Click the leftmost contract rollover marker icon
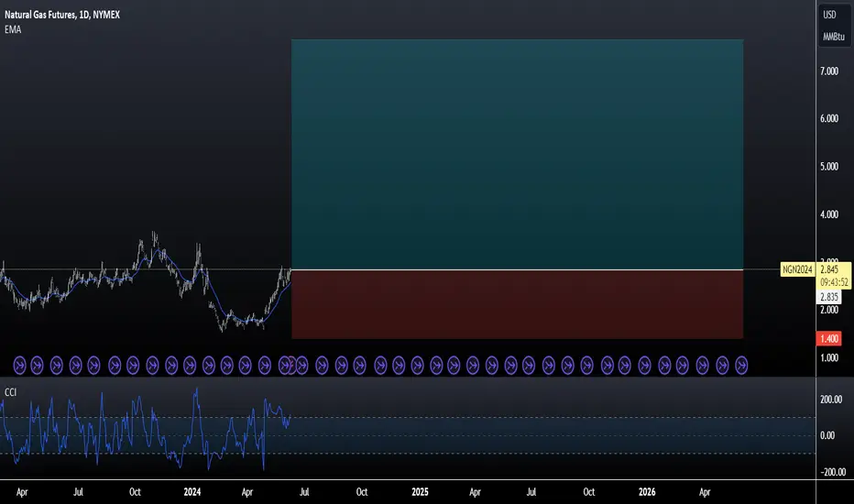Screen dimensions: 854x504 (19, 365)
